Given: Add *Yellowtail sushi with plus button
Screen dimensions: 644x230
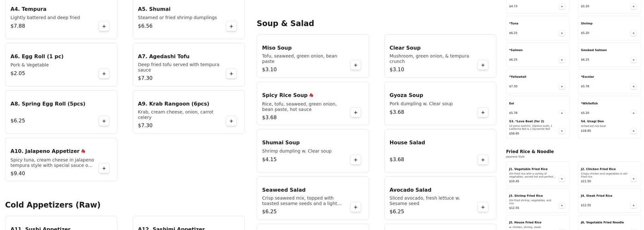Looking at the screenshot, I should [562, 86].
